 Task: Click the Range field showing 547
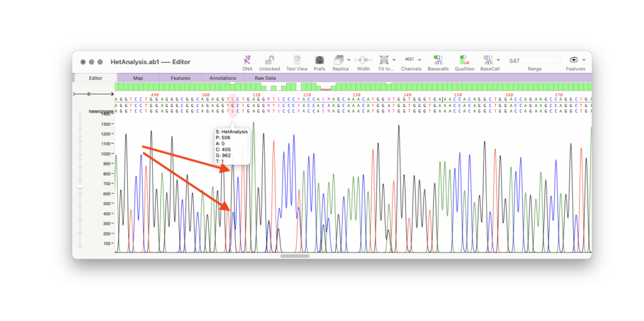535,60
